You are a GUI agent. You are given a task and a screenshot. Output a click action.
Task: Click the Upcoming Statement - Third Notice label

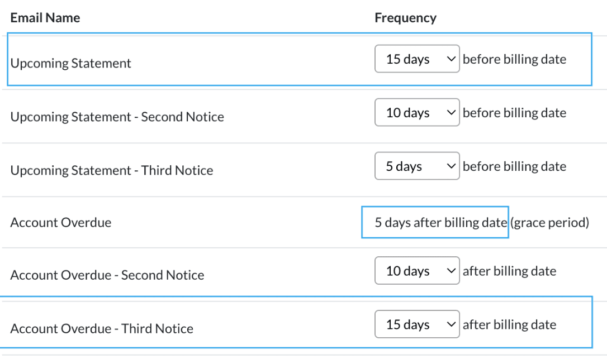(x=112, y=170)
